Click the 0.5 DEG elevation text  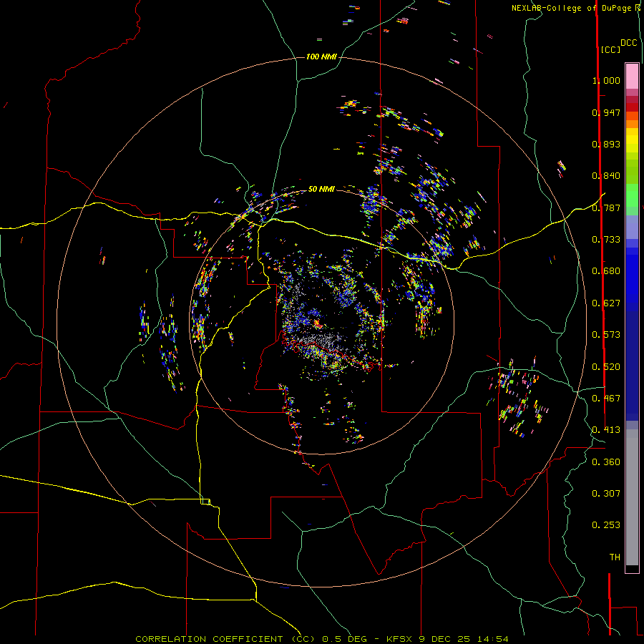(346, 639)
